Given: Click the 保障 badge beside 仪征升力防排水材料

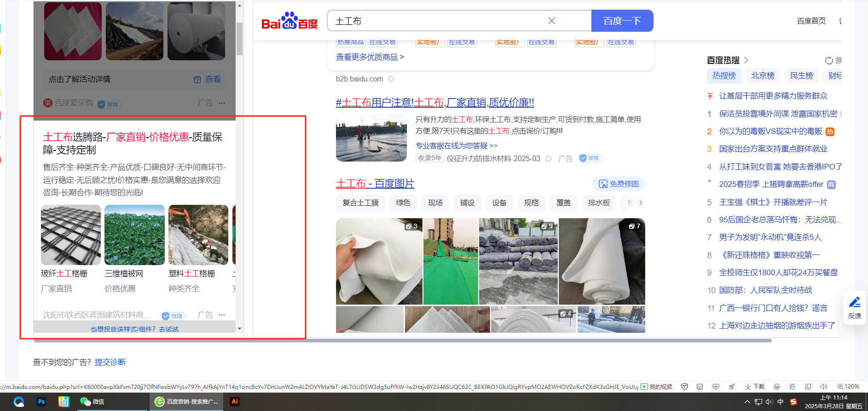Looking at the screenshot, I should pos(590,158).
